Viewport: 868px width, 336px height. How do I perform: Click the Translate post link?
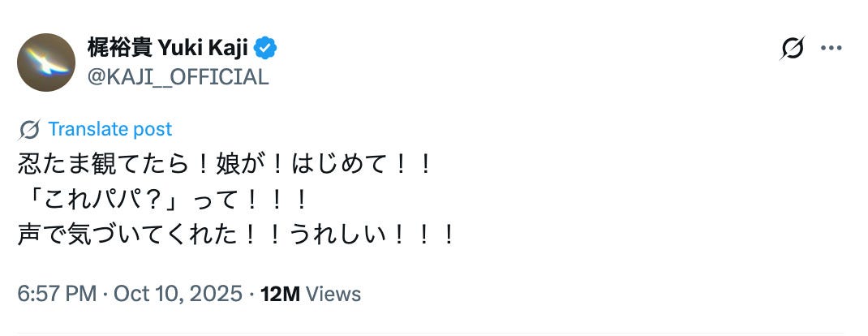[x=110, y=129]
